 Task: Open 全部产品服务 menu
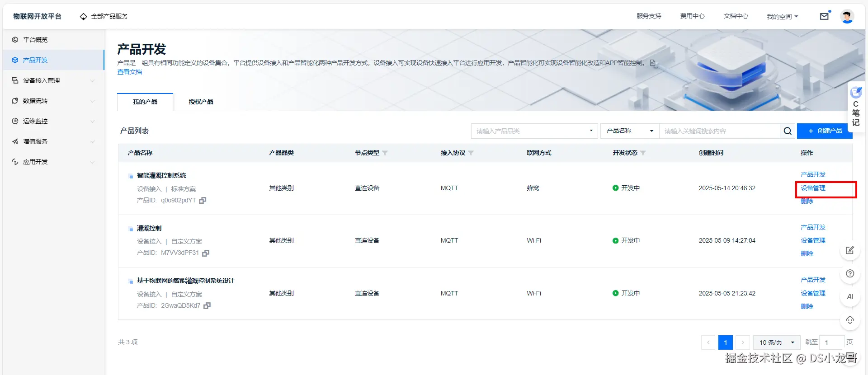tap(104, 16)
